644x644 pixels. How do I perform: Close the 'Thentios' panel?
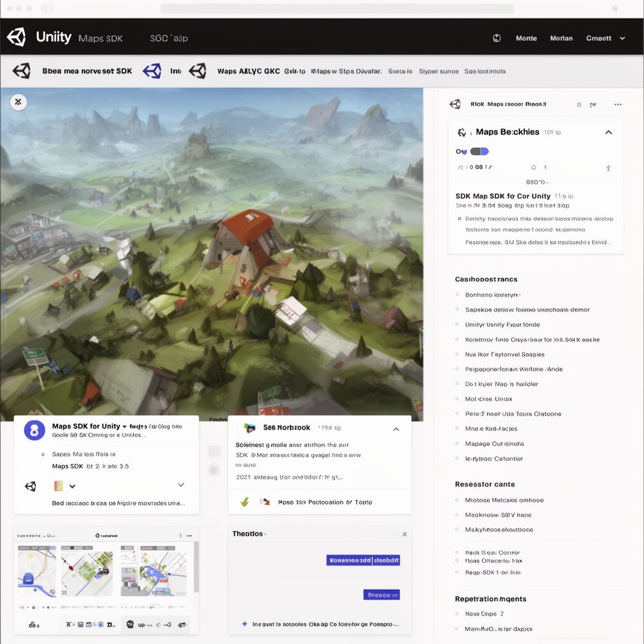coord(404,534)
